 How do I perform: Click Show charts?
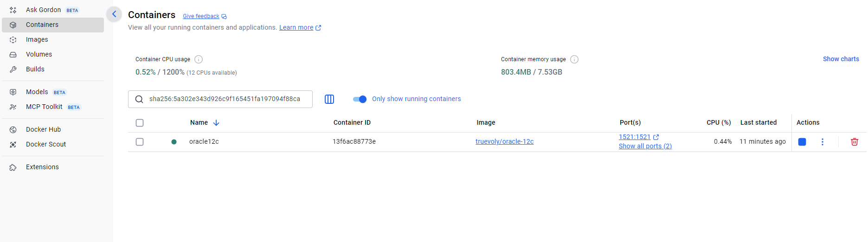841,59
